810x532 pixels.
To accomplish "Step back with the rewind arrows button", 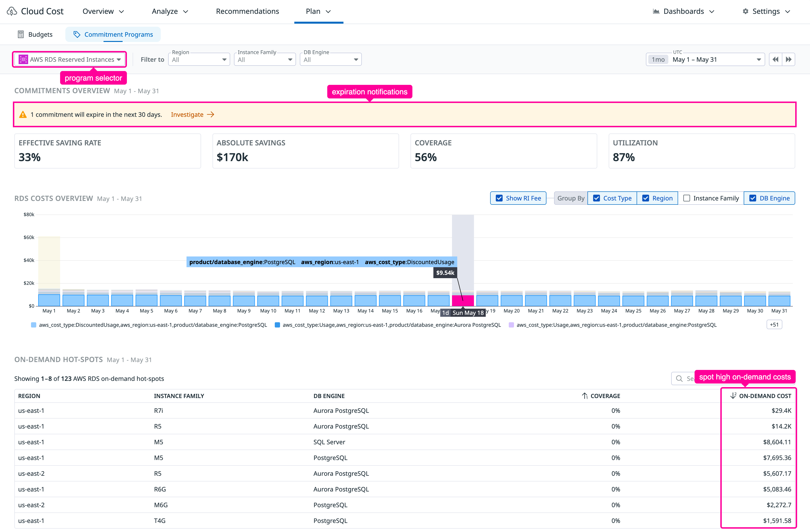I will [x=775, y=60].
